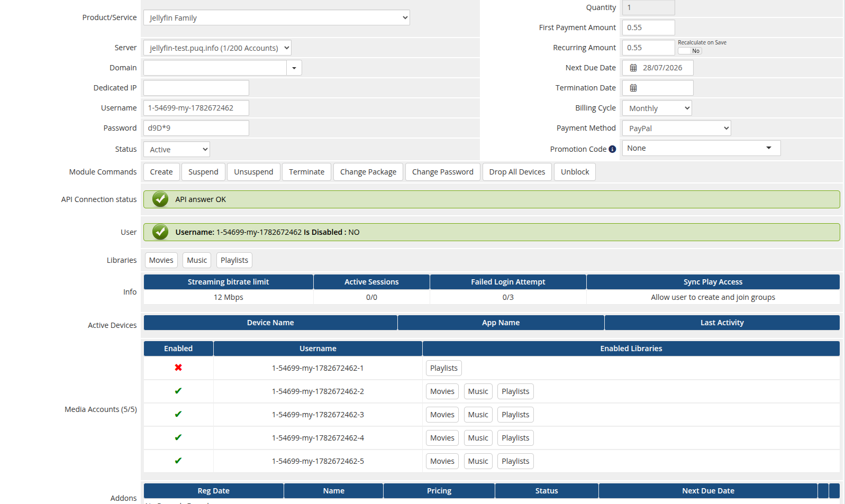Screen dimensions: 845x504
Task: Click the Password input field
Action: 196,128
